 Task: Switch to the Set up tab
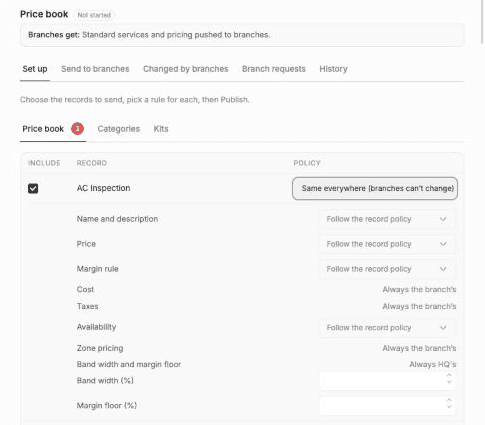(x=35, y=69)
